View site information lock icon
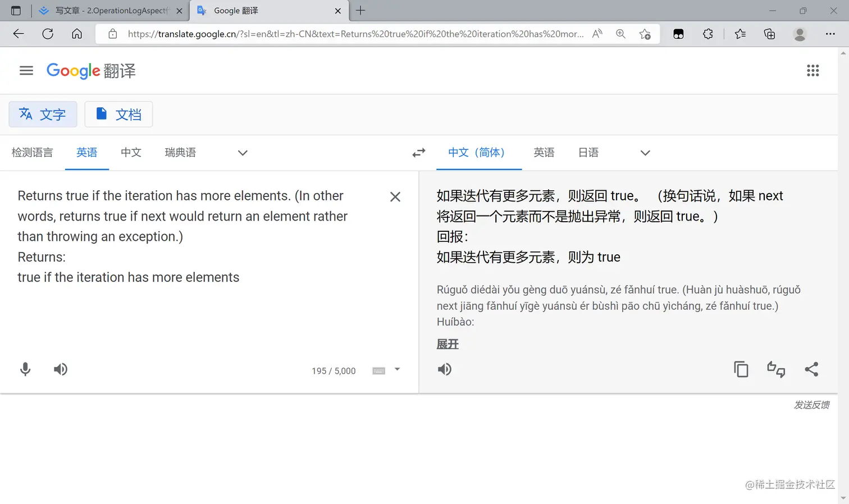Viewport: 849px width, 504px height. [113, 34]
